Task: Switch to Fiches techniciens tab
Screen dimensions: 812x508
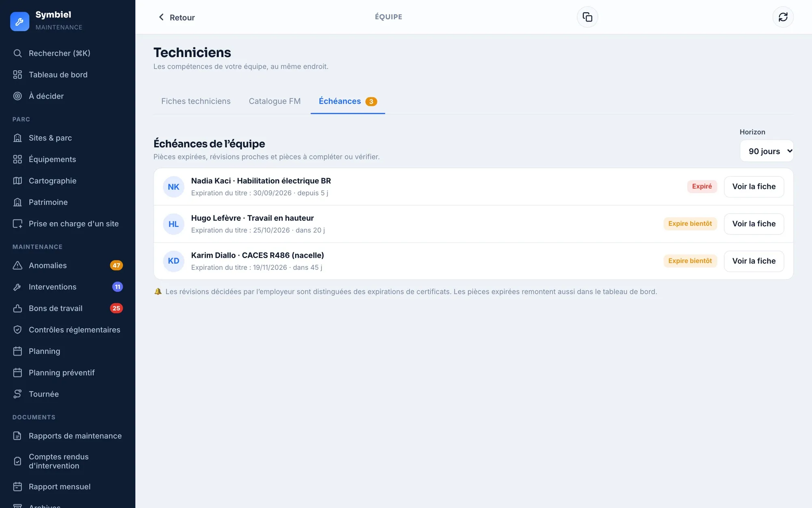Action: point(196,101)
